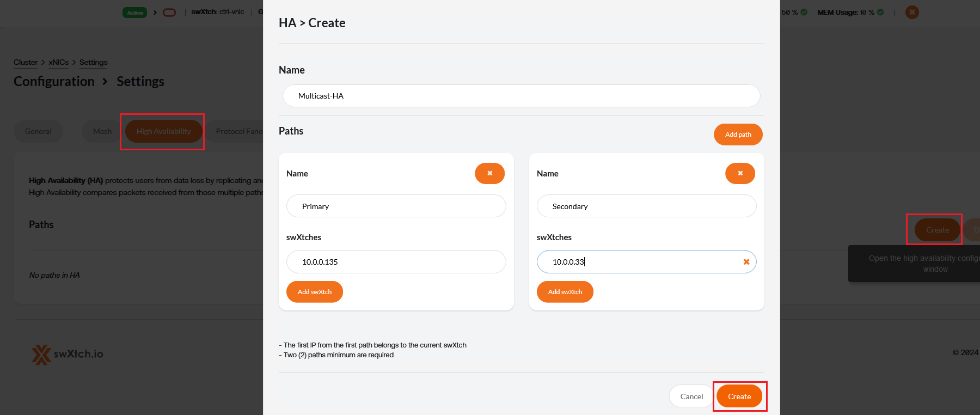The width and height of the screenshot is (980, 415).
Task: Confirm with Create button in dialog
Action: point(739,396)
